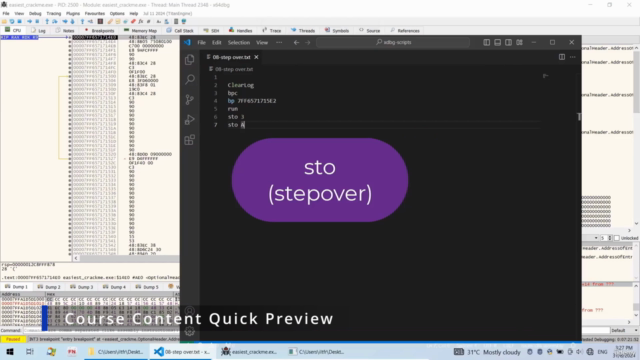Open VS Code View menu
Viewport: 640px width, 360px height.
[262, 42]
